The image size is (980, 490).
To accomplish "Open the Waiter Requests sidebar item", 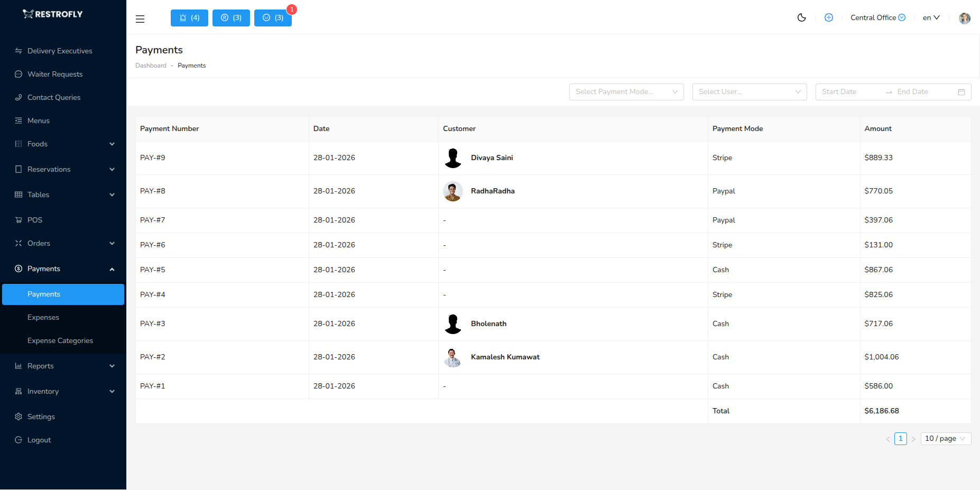I will 54,74.
